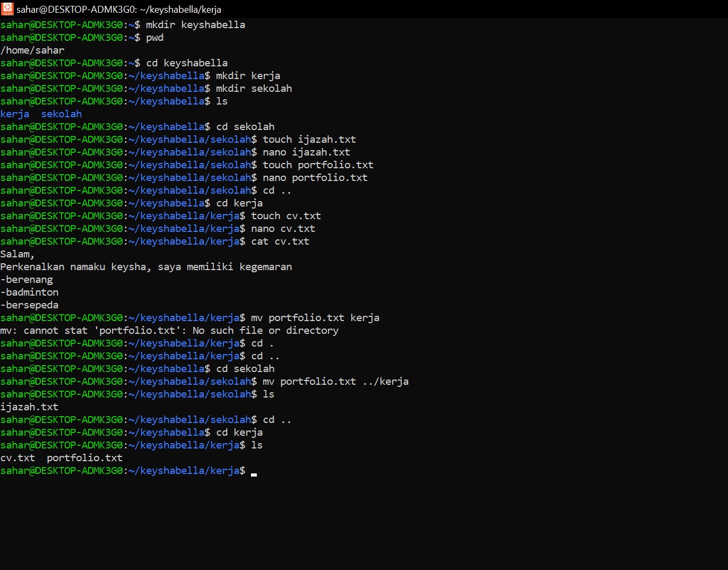Screen dimensions: 728x570
Task: Click the -badminton line of cv output
Action: [29, 292]
